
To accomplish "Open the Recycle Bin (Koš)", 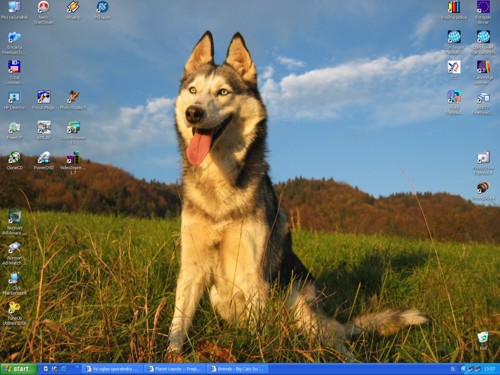I will pos(483,337).
